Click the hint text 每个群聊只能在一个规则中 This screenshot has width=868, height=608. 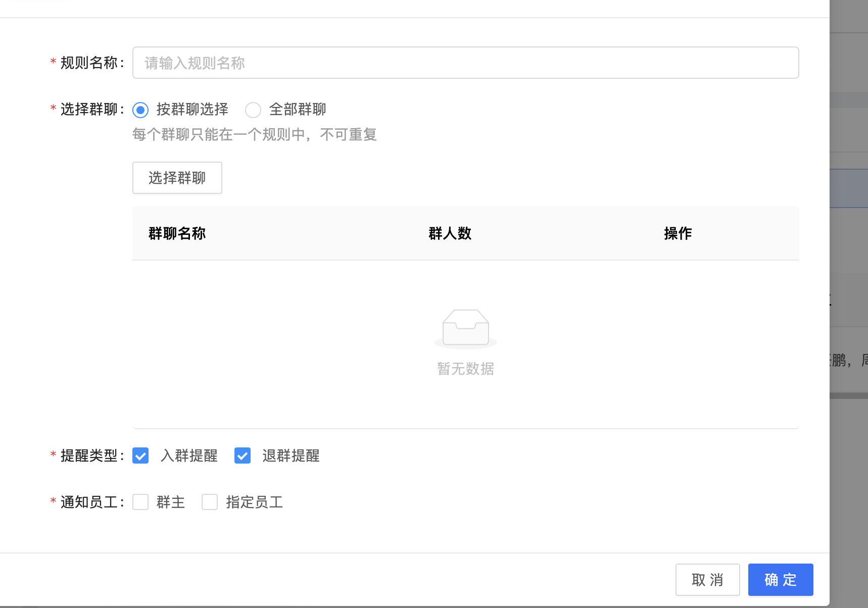[219, 134]
